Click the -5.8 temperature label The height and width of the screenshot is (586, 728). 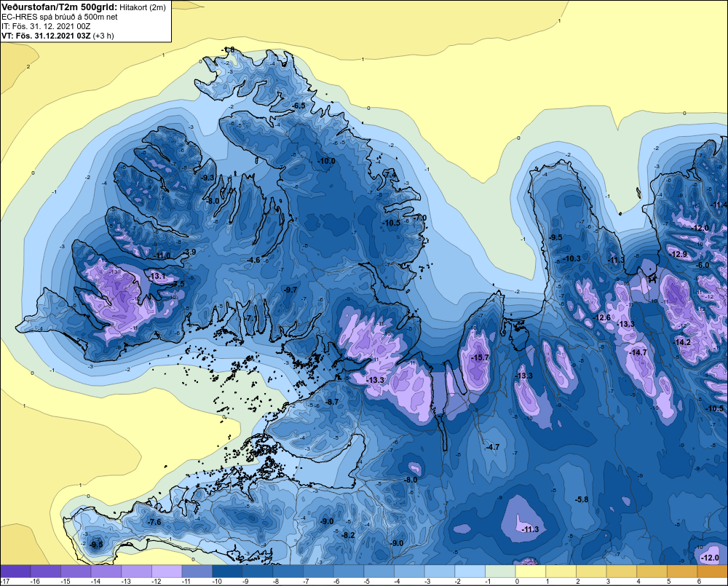[581, 499]
